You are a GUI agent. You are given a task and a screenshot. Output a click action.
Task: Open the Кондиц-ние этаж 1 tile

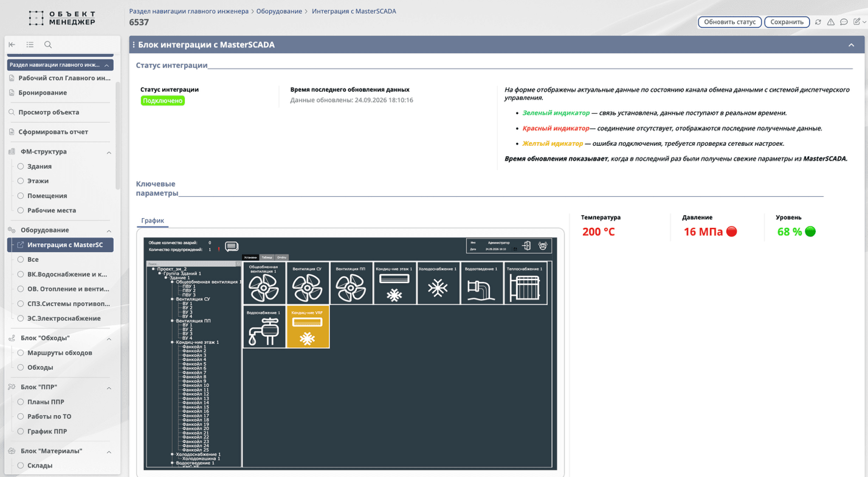395,283
